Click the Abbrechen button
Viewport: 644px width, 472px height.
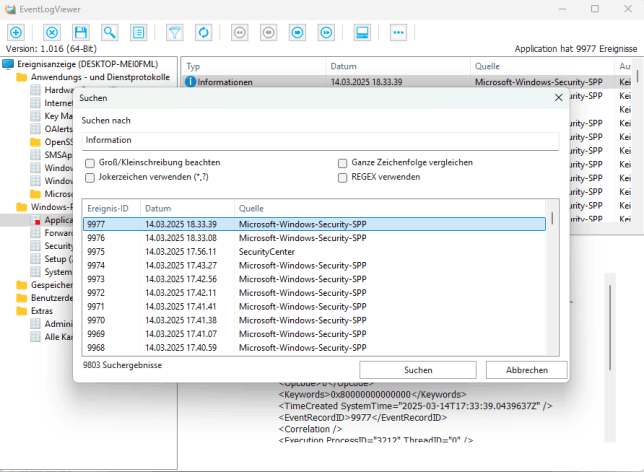pyautogui.click(x=526, y=370)
